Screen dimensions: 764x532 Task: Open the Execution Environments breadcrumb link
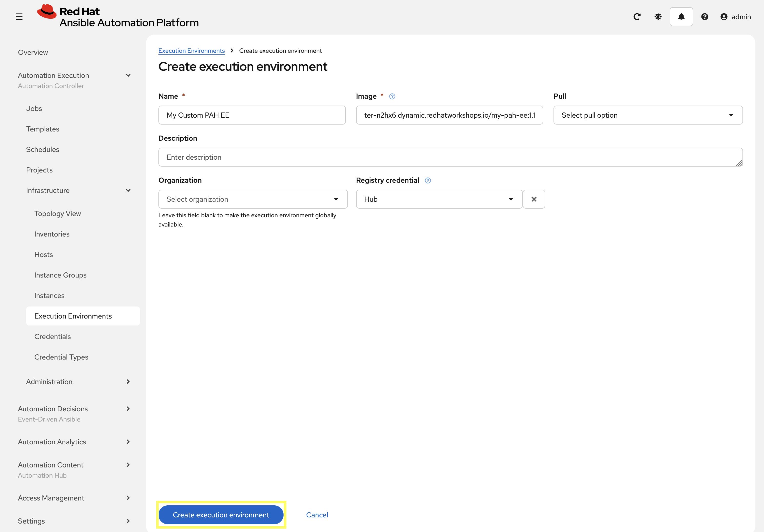tap(191, 50)
